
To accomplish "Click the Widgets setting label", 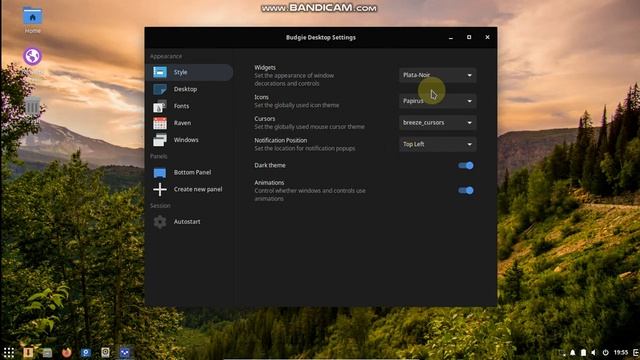I will coord(265,67).
